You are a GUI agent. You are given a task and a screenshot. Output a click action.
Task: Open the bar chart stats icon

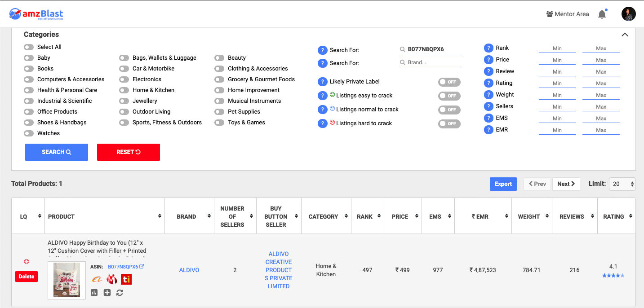tap(94, 293)
